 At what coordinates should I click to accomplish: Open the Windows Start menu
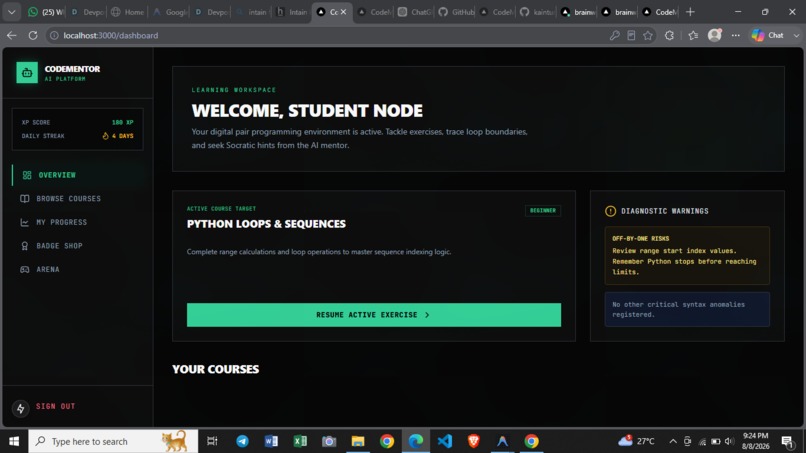point(14,441)
